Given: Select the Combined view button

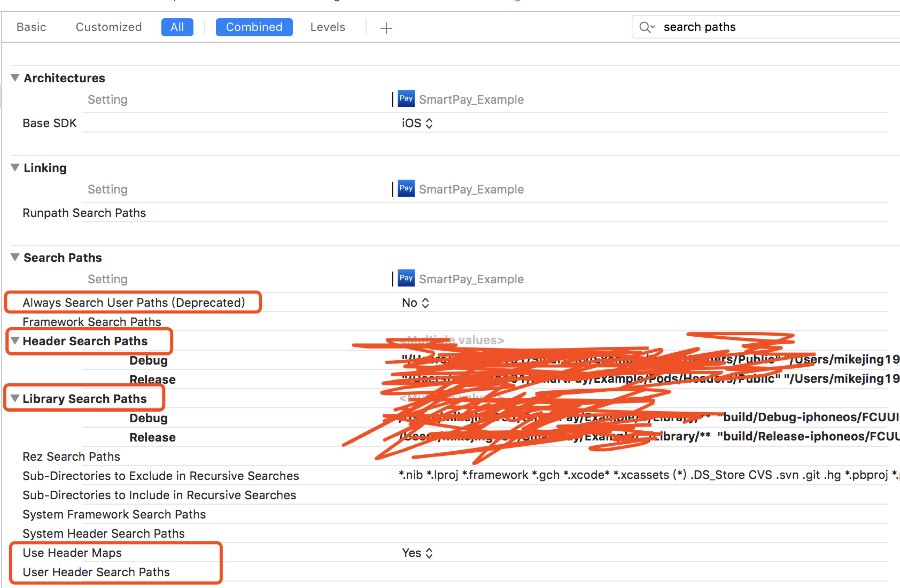Looking at the screenshot, I should click(254, 27).
